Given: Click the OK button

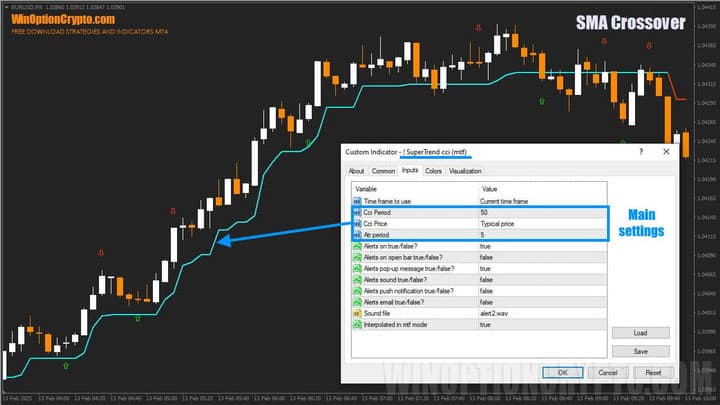Looking at the screenshot, I should [562, 372].
